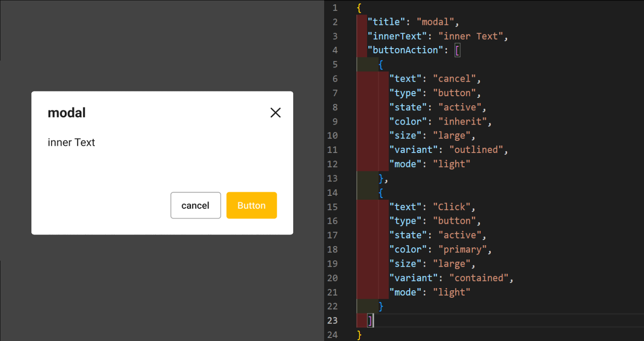Click the outlined cancel button
This screenshot has width=644, height=341.
196,205
